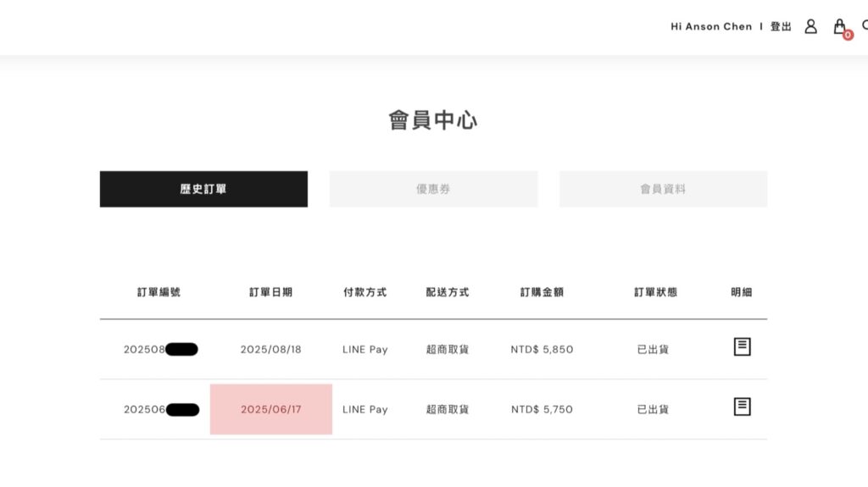
Task: Click the NTD$ 5,850 order amount
Action: pyautogui.click(x=542, y=349)
